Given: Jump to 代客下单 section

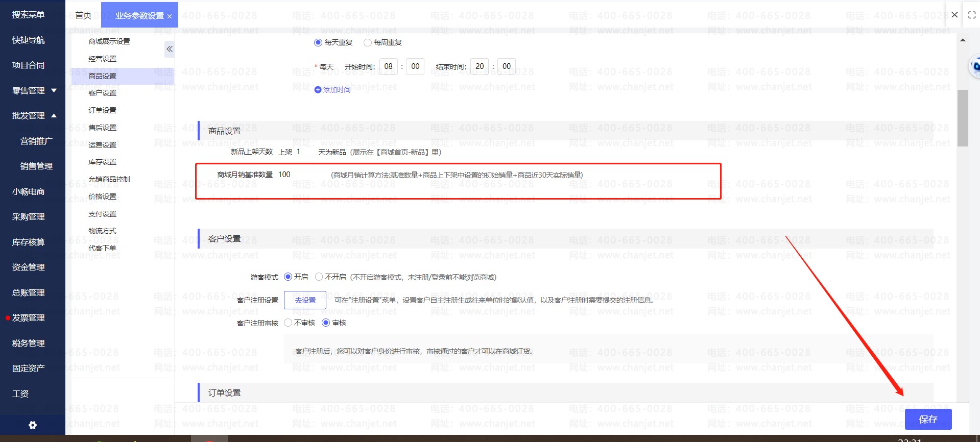Looking at the screenshot, I should coord(102,248).
